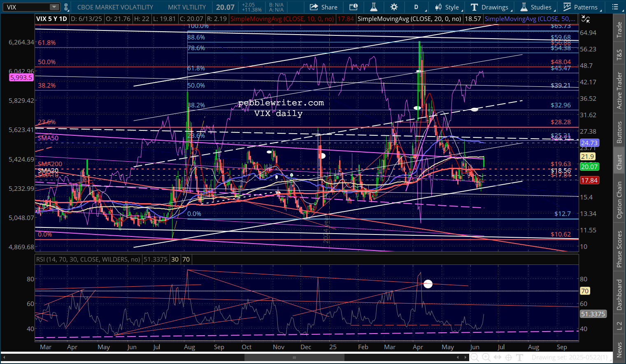Toggle the expansion arrows beside the time axis

(x=497, y=357)
